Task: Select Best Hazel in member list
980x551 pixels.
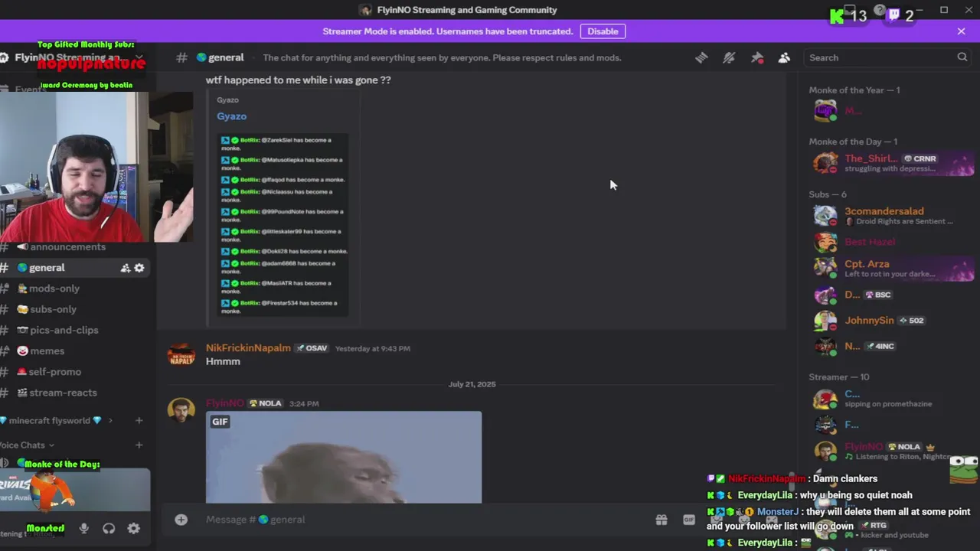Action: tap(892, 242)
